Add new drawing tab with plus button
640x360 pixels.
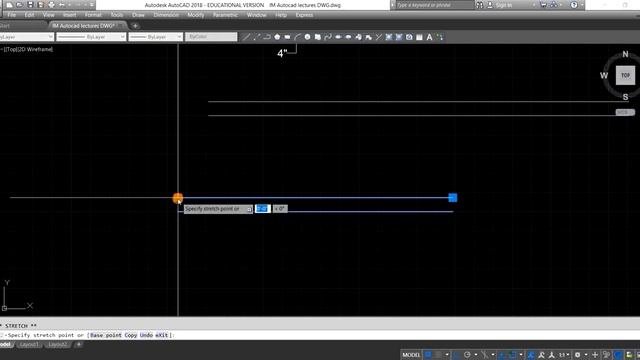click(x=135, y=26)
